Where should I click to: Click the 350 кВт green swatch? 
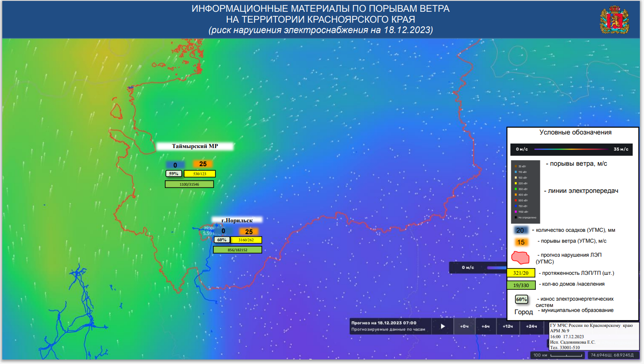(x=516, y=189)
